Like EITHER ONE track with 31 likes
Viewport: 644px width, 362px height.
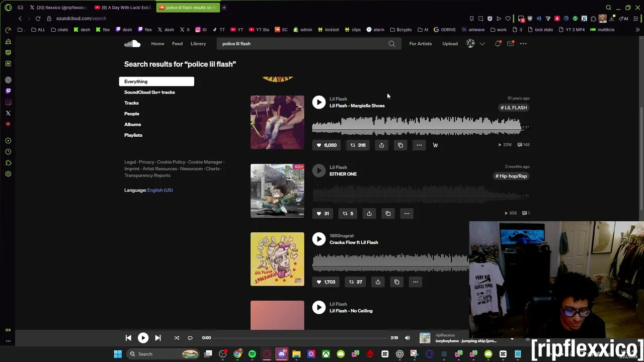click(x=322, y=213)
